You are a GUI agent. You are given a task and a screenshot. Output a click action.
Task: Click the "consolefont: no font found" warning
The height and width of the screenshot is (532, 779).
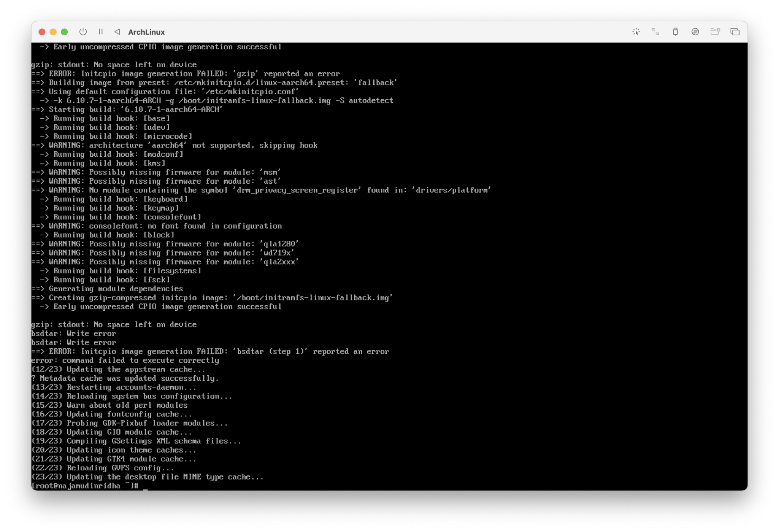point(157,226)
